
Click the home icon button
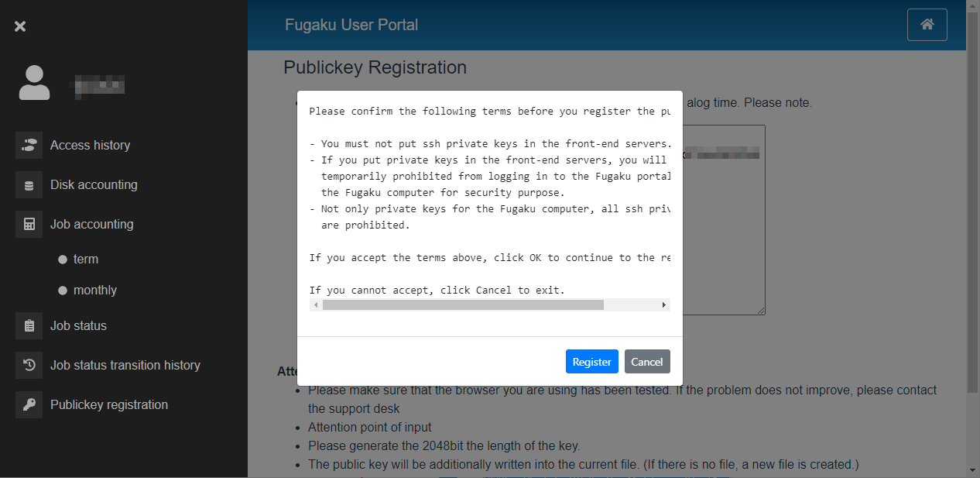point(927,25)
